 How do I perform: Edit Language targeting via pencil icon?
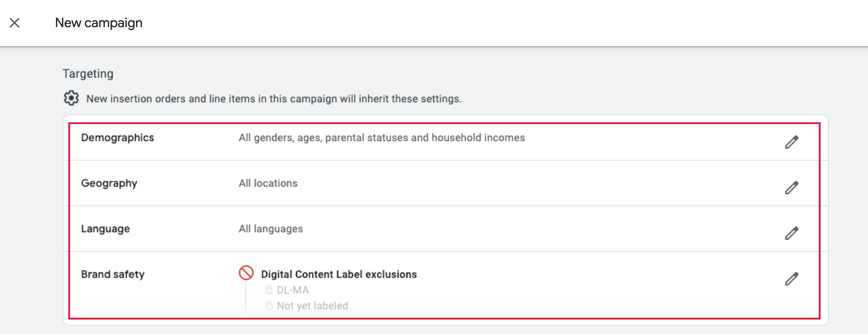coord(791,233)
